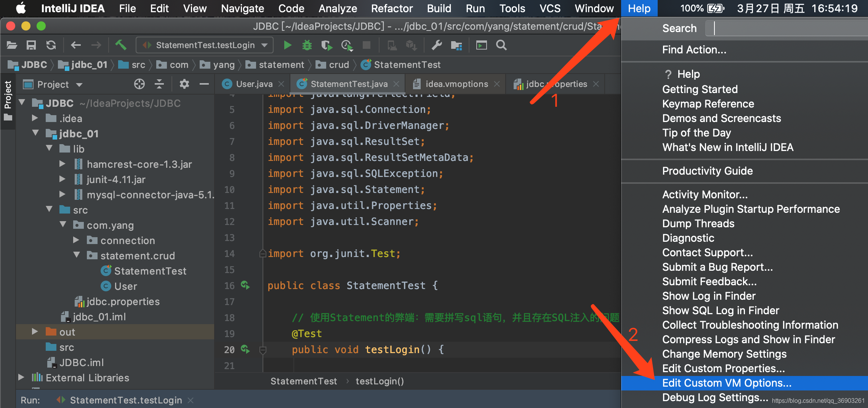
Task: Click the Open folder toolbar icon
Action: (x=12, y=45)
